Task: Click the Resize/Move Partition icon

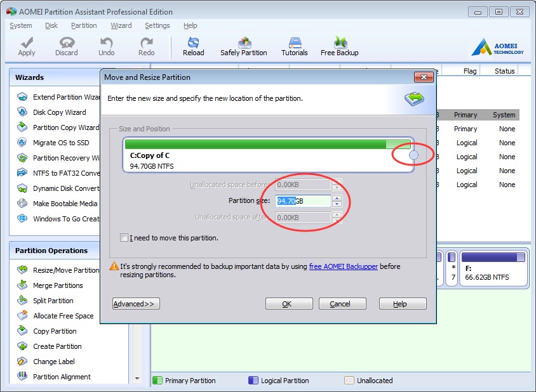Action: pyautogui.click(x=23, y=270)
